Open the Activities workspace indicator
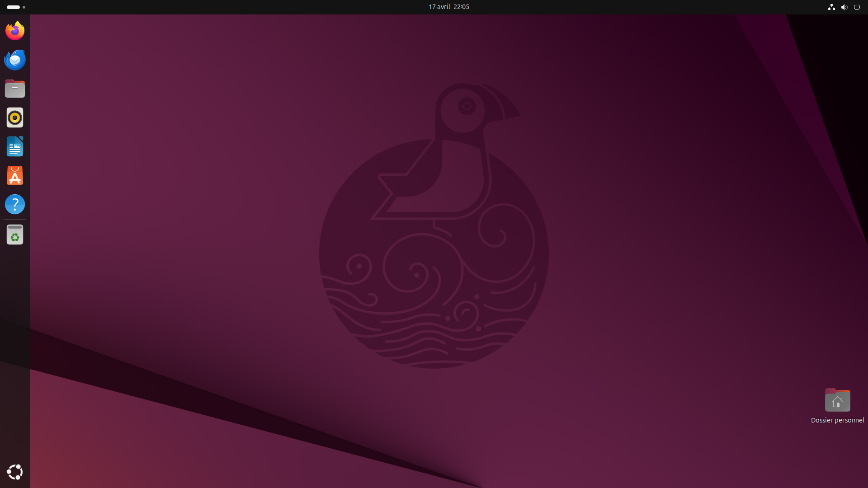Screen dimensions: 868x488 point(16,7)
